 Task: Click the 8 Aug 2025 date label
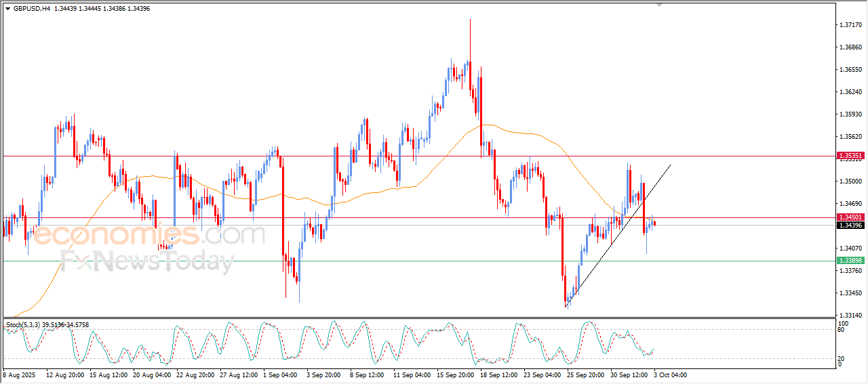point(19,374)
